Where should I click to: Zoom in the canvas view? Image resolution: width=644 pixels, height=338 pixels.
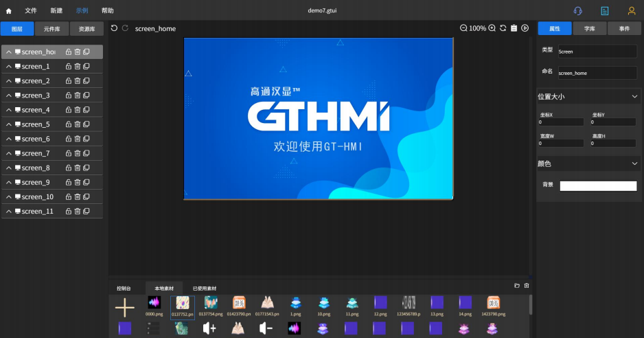492,28
